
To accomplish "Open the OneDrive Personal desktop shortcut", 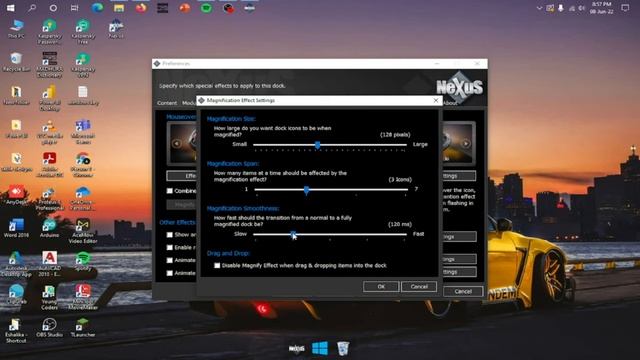I will coord(83,198).
